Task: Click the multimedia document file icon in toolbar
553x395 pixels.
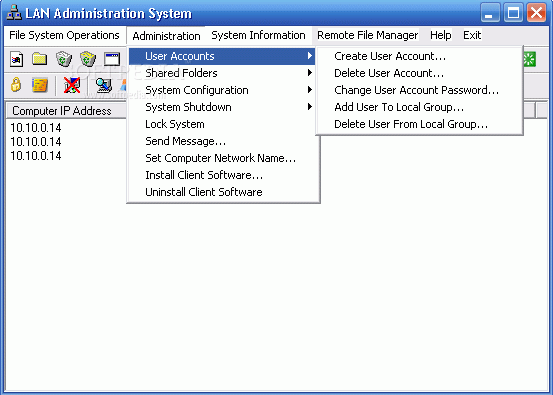Action: pyautogui.click(x=16, y=59)
